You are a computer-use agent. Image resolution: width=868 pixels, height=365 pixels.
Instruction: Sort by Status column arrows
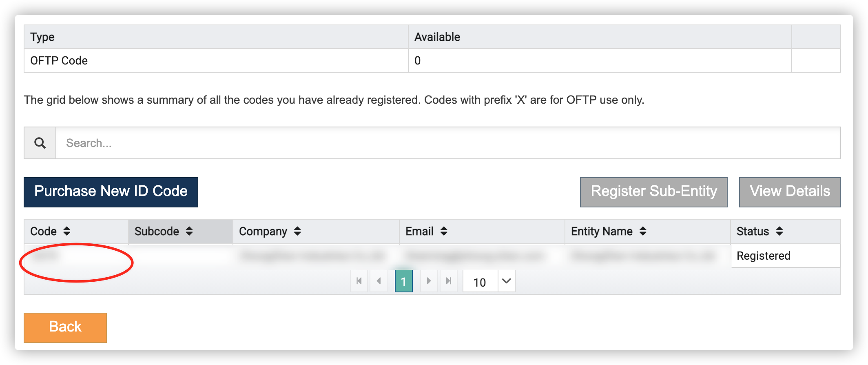779,231
